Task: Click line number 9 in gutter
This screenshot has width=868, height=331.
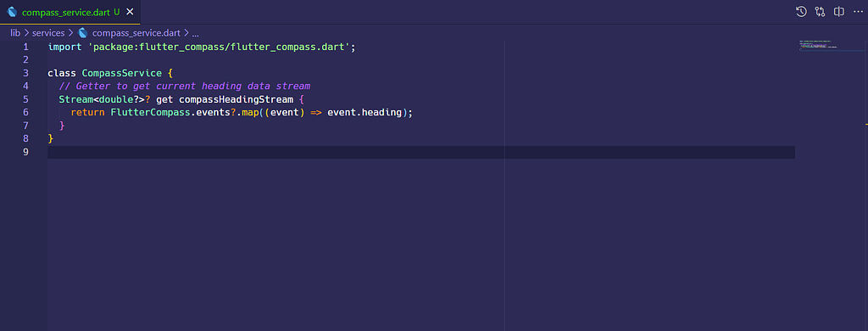Action: pos(25,152)
